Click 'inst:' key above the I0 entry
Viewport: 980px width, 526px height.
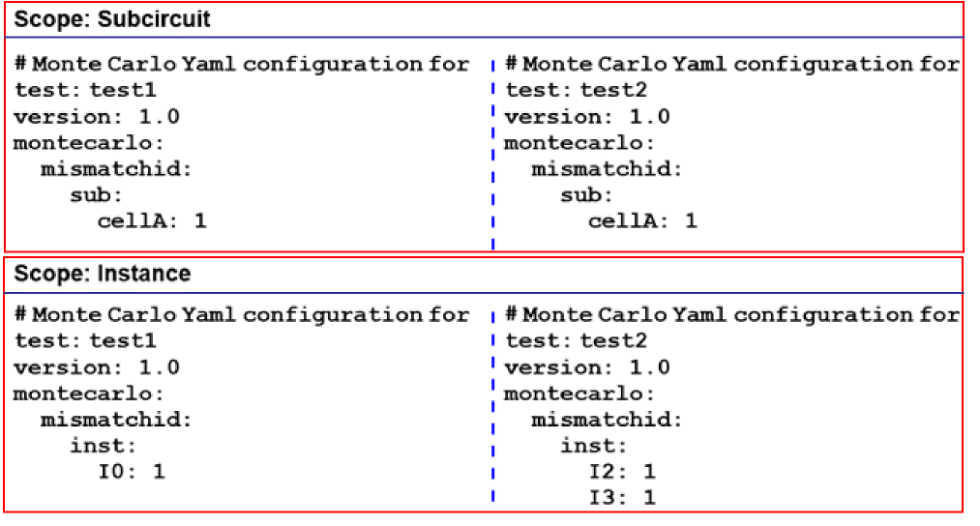pyautogui.click(x=103, y=446)
